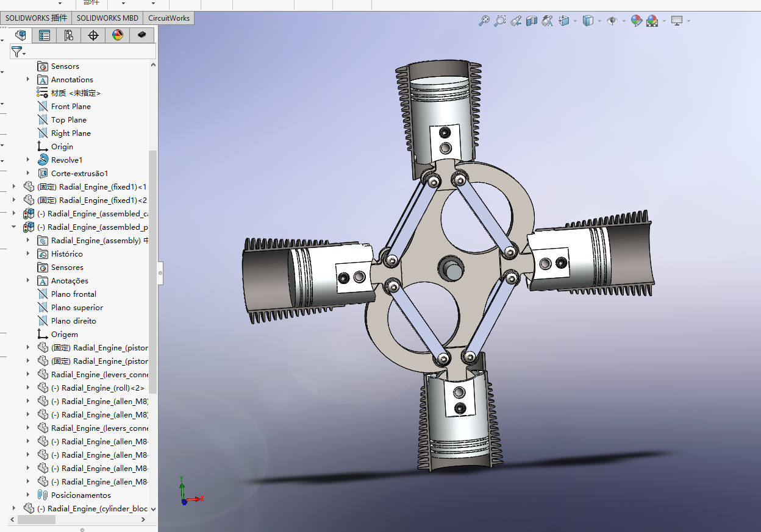Image resolution: width=761 pixels, height=532 pixels.
Task: Expand the Posicionamentos mates folder
Action: click(x=27, y=495)
